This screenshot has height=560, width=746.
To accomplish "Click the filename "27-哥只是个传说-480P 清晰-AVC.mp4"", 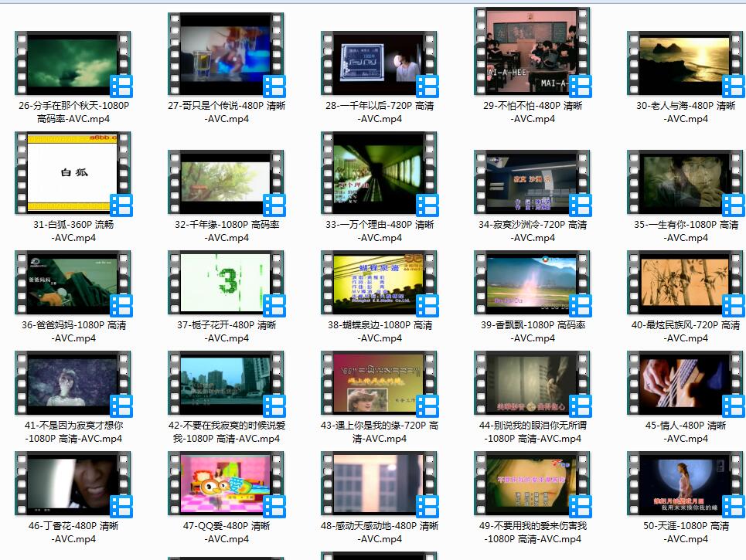I will 227,112.
